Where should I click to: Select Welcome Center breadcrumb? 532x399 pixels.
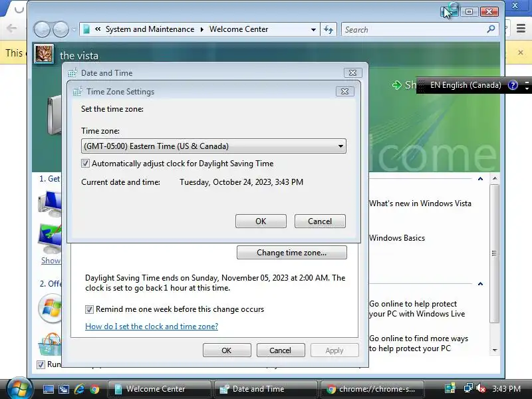point(239,29)
